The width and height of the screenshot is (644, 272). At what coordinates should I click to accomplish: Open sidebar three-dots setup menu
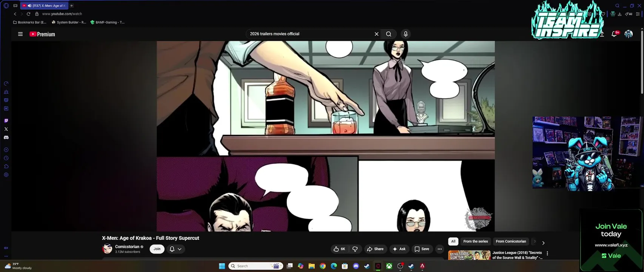pos(6,256)
